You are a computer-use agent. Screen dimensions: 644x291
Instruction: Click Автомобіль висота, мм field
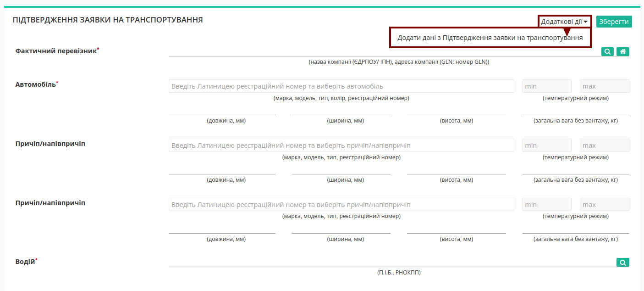[457, 110]
